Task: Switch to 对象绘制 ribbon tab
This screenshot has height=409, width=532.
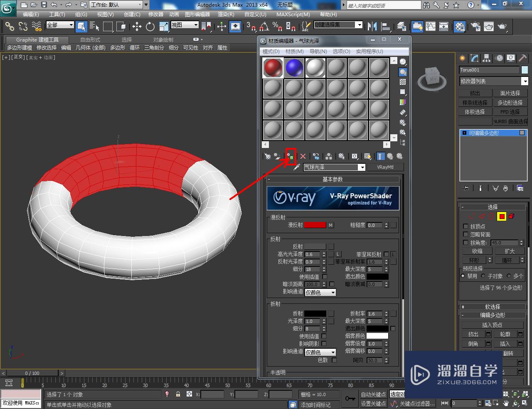Action: [x=163, y=39]
